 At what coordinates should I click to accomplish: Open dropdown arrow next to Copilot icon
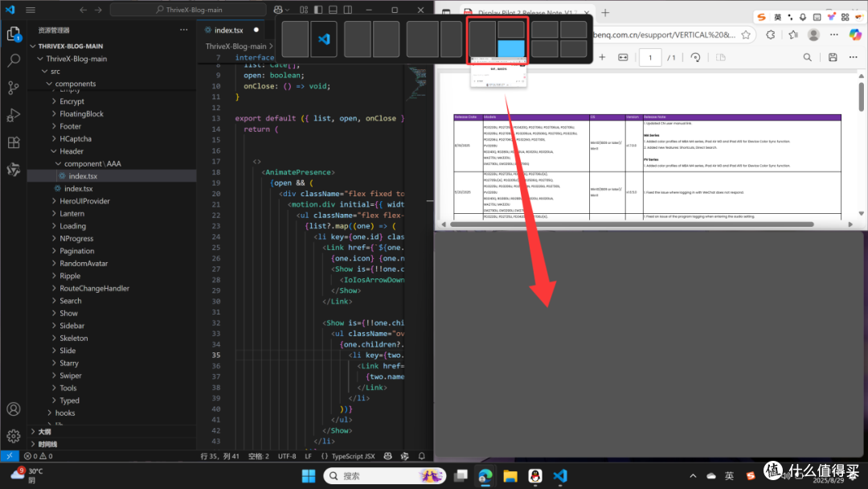tap(287, 10)
